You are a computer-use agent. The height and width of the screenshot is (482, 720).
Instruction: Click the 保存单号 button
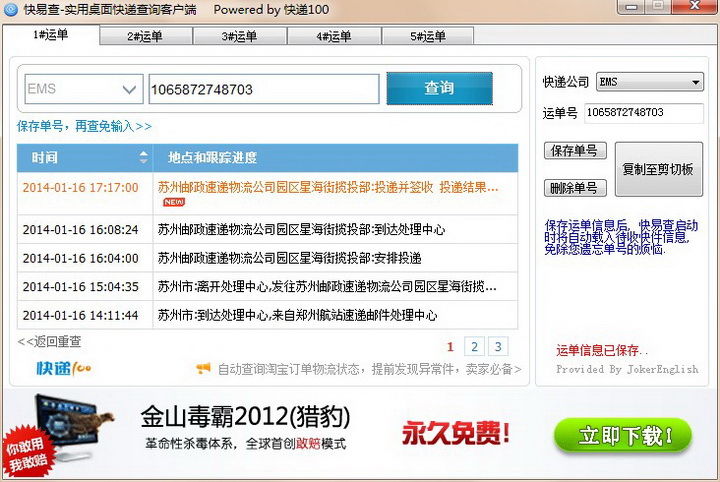[575, 151]
